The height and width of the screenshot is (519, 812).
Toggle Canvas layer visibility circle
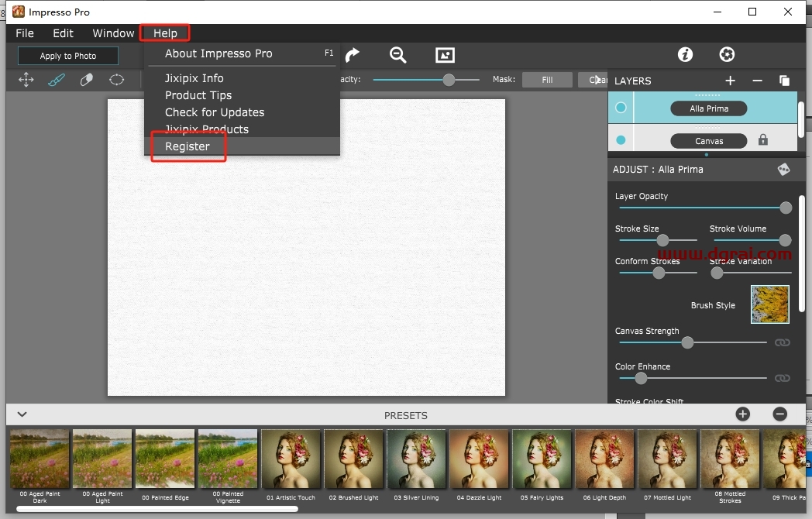[621, 140]
